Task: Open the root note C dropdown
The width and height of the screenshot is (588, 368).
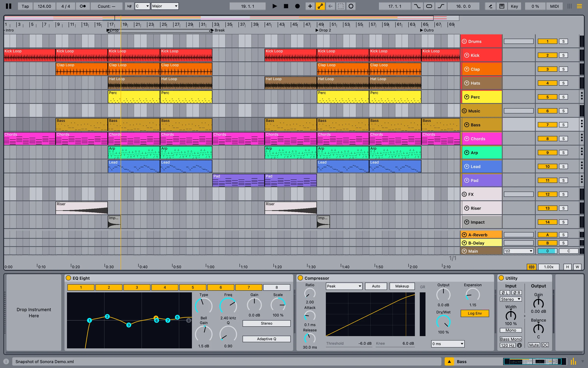Action: (142, 6)
